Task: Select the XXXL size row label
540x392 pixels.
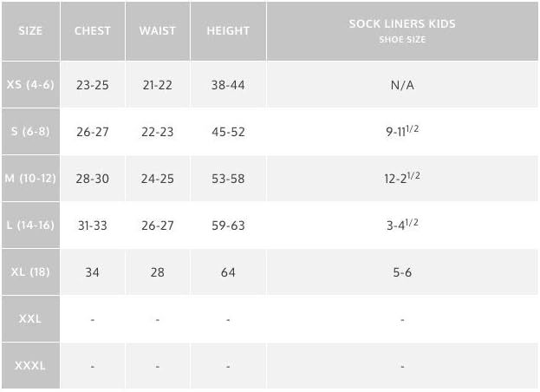Action: (30, 365)
